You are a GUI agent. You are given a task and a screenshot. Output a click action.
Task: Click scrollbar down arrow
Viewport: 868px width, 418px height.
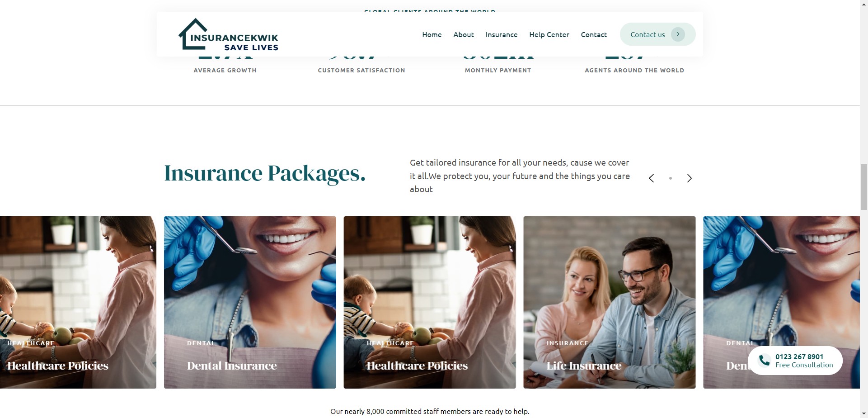tap(863, 414)
